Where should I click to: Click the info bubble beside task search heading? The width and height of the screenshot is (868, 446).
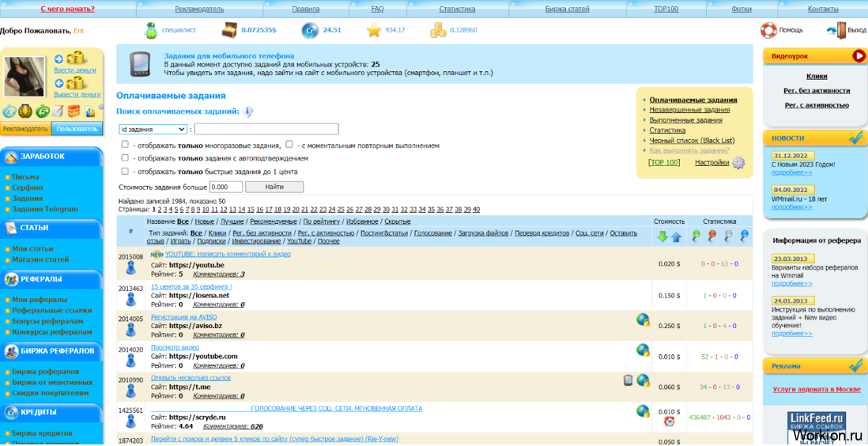pyautogui.click(x=247, y=111)
